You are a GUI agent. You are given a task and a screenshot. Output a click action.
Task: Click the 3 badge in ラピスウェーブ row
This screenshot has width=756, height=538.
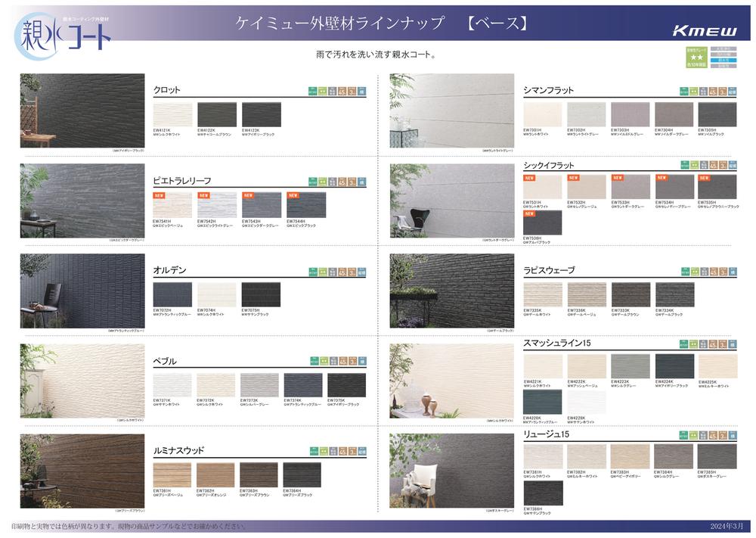[723, 272]
